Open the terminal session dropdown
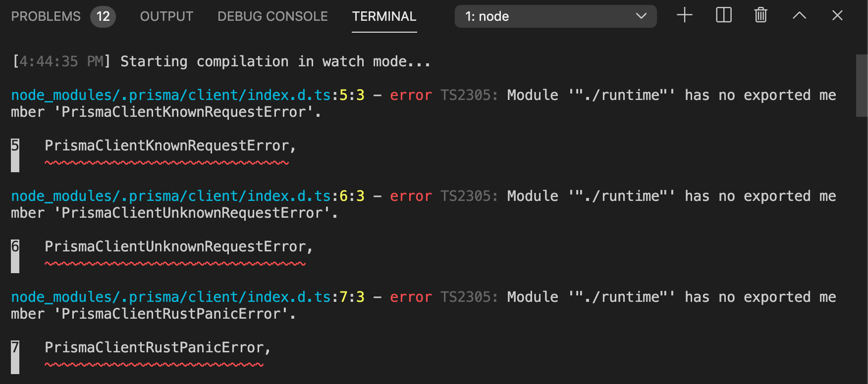This screenshot has width=868, height=384. [x=555, y=16]
